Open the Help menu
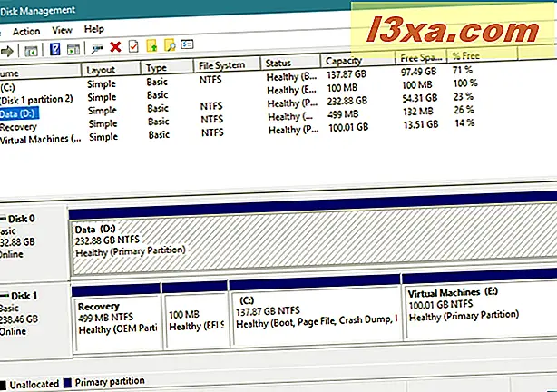Screen dimensions: 557x392 tap(94, 29)
